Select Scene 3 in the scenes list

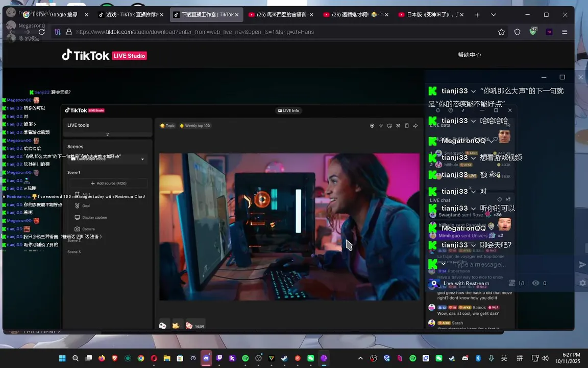pyautogui.click(x=74, y=252)
